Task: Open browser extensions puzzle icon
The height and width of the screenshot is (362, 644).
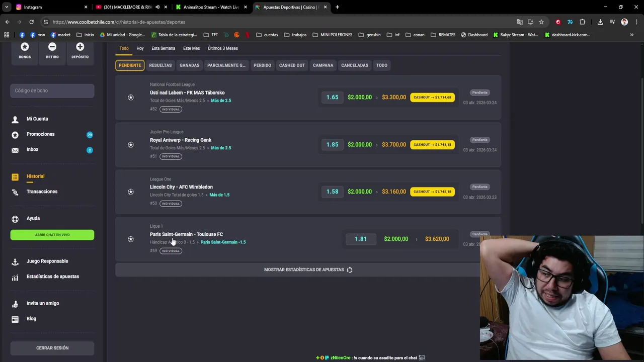Action: point(583,22)
